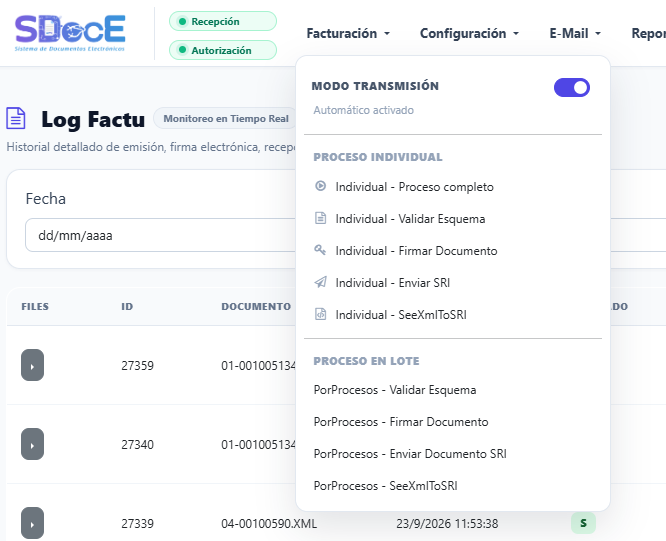The height and width of the screenshot is (541, 666).
Task: Open the E-Mail dropdown menu
Action: click(575, 33)
